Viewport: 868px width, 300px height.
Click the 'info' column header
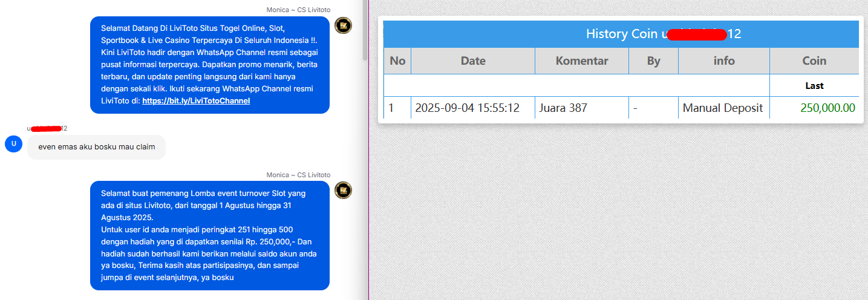click(x=724, y=60)
